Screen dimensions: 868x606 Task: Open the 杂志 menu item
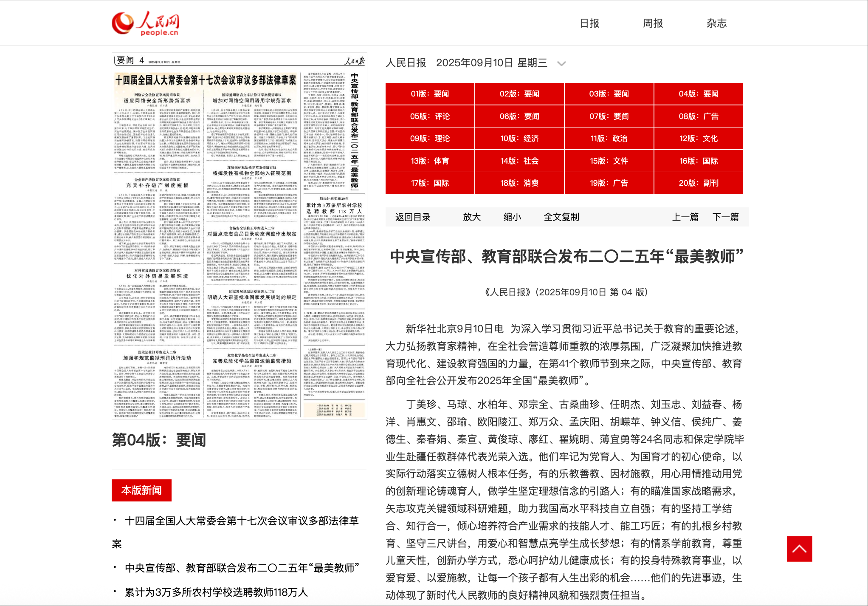point(716,23)
